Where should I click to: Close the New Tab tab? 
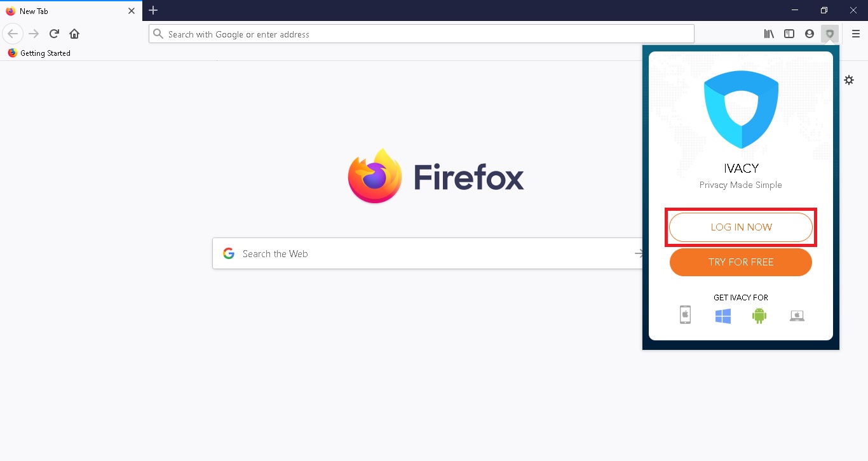(132, 11)
